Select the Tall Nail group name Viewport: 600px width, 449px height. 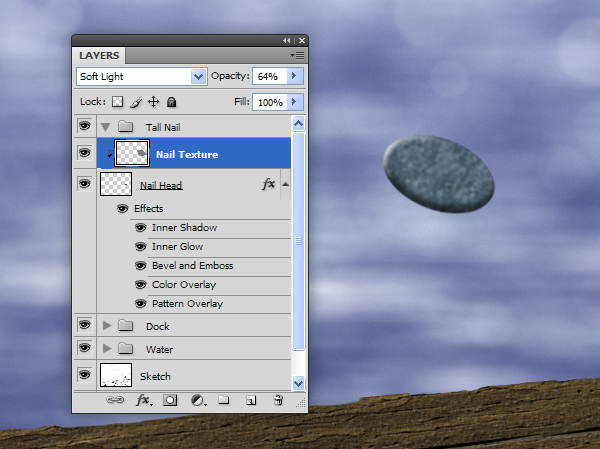click(x=163, y=127)
